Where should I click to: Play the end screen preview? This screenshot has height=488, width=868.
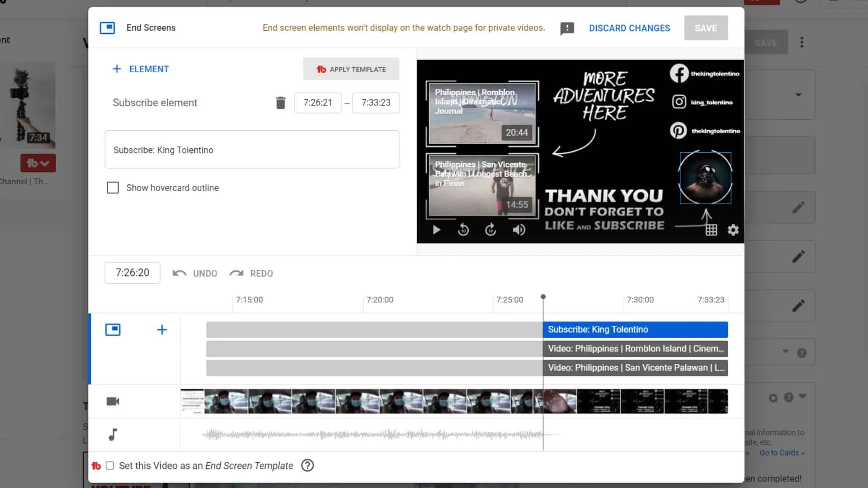[436, 230]
